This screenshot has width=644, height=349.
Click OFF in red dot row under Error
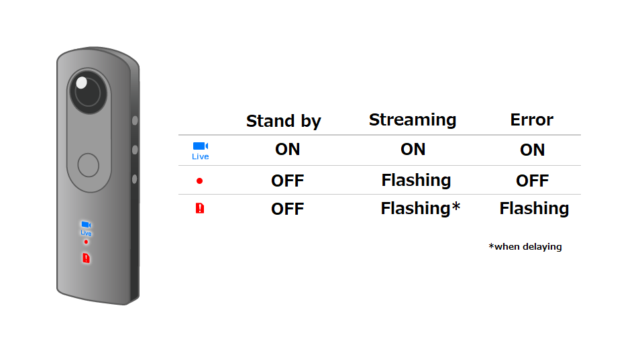coord(532,181)
